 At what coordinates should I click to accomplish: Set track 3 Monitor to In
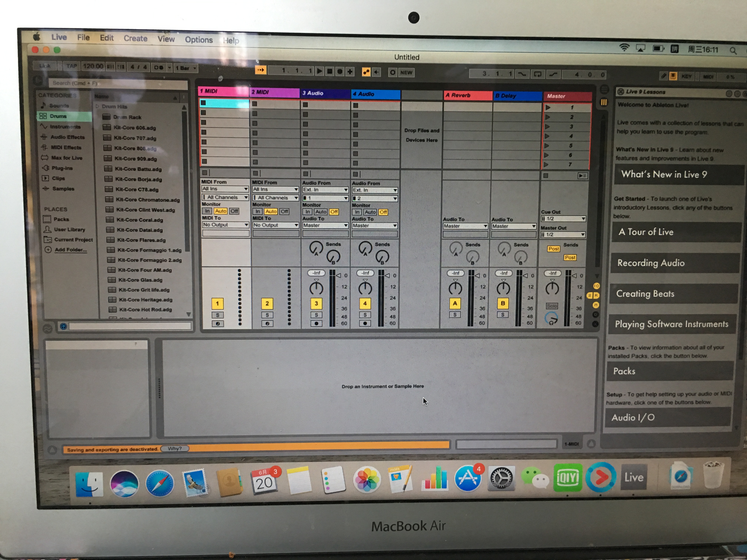(307, 212)
